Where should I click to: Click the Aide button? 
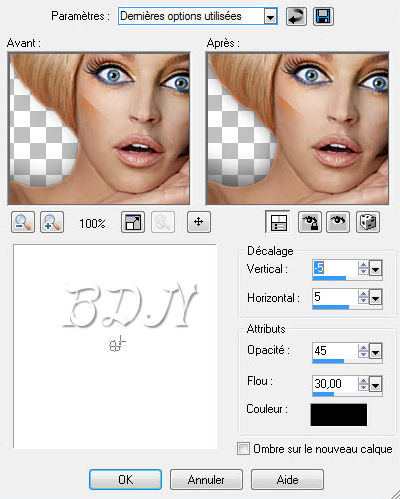tap(287, 480)
